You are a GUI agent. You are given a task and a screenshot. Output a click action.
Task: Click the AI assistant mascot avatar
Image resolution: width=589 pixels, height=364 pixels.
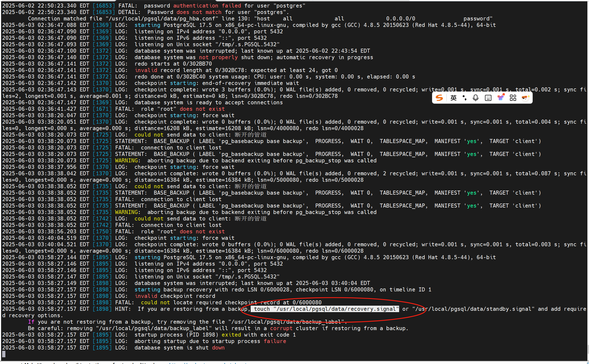(x=525, y=98)
